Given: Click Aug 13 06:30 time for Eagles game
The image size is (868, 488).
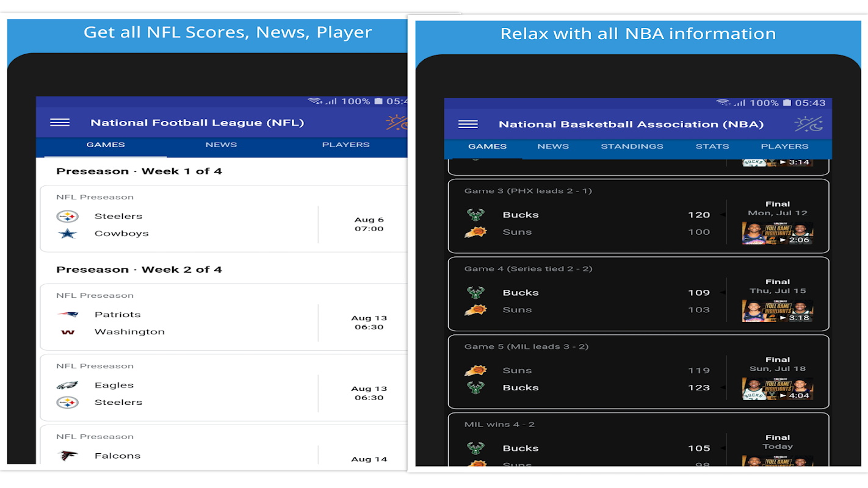Looking at the screenshot, I should tap(369, 393).
